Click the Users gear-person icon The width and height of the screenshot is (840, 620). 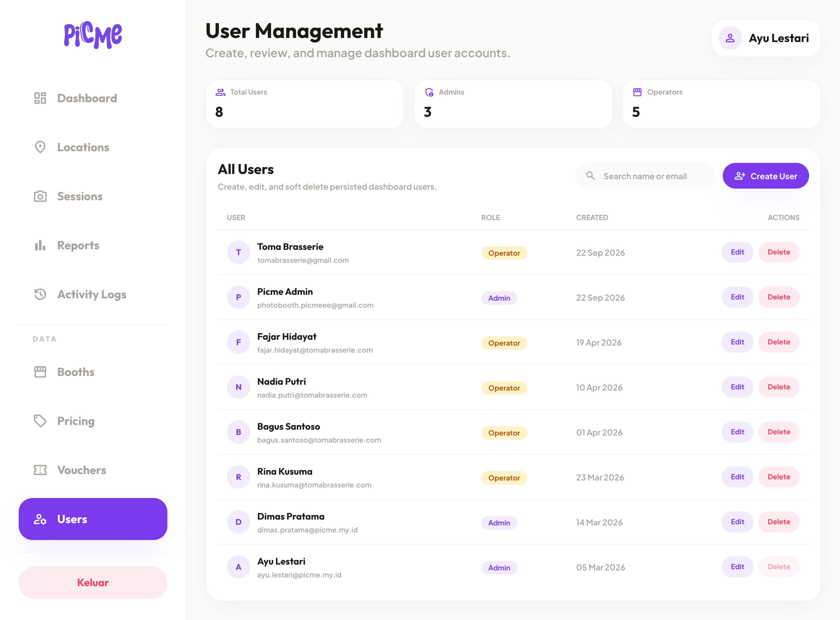tap(40, 519)
